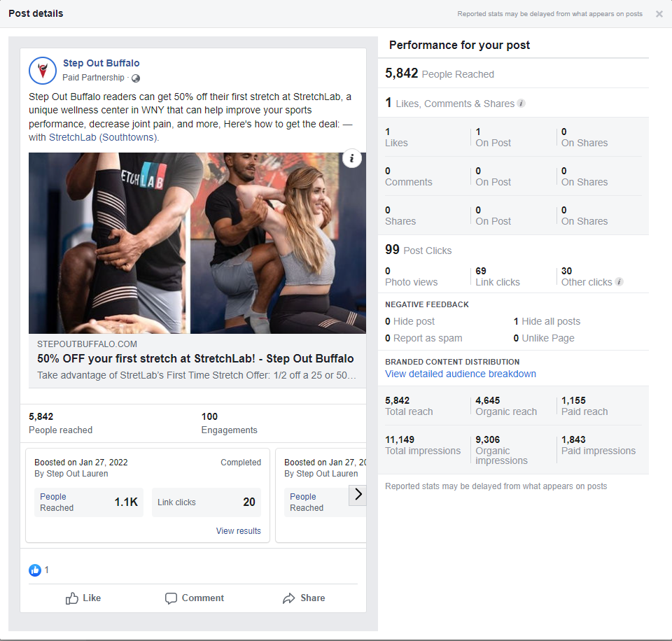Viewport: 672px width, 641px height.
Task: Open the 50% OFF your first stretch headline
Action: point(195,358)
